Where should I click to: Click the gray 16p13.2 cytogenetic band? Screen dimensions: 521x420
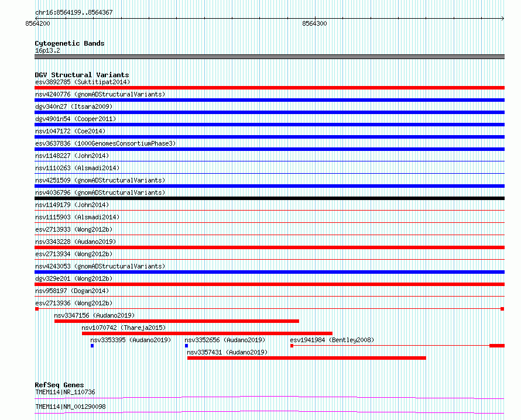pos(269,57)
